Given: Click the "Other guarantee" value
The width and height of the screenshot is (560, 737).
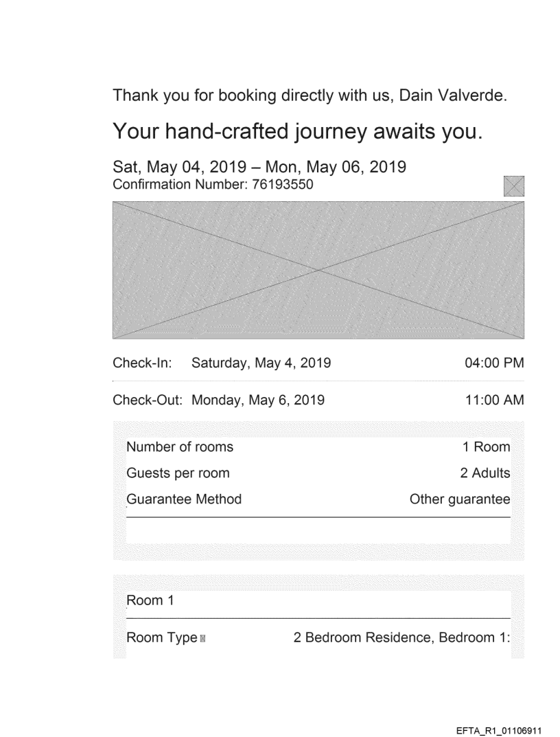Looking at the screenshot, I should click(x=460, y=499).
